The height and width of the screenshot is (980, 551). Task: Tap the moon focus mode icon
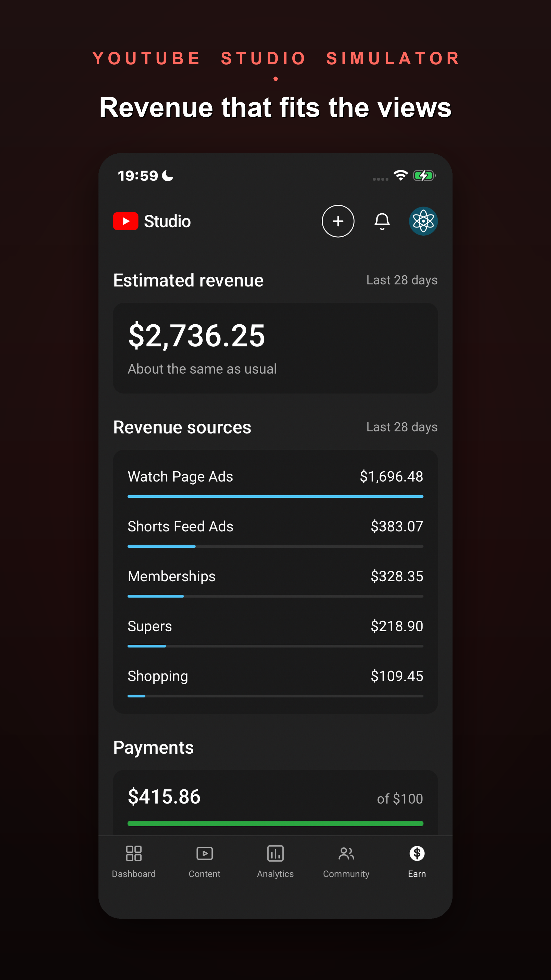pyautogui.click(x=167, y=175)
